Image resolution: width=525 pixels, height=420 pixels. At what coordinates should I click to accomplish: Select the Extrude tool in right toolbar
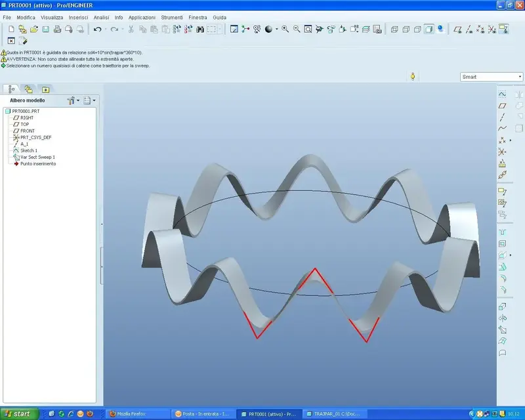[502, 306]
